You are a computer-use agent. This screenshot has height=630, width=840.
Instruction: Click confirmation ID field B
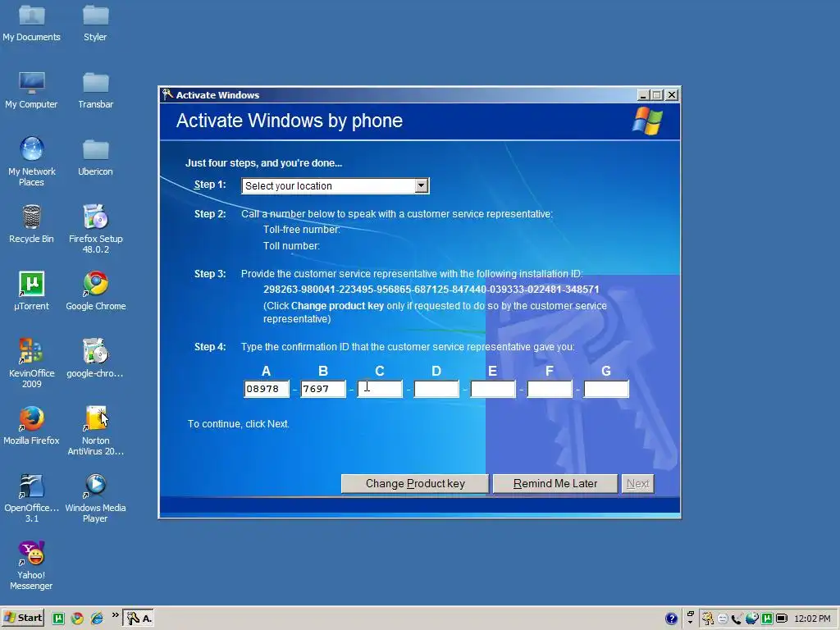coord(323,388)
